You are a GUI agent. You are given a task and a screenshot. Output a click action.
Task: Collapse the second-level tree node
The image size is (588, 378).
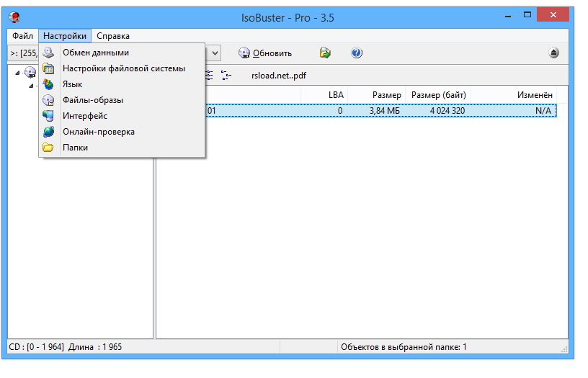coord(31,86)
